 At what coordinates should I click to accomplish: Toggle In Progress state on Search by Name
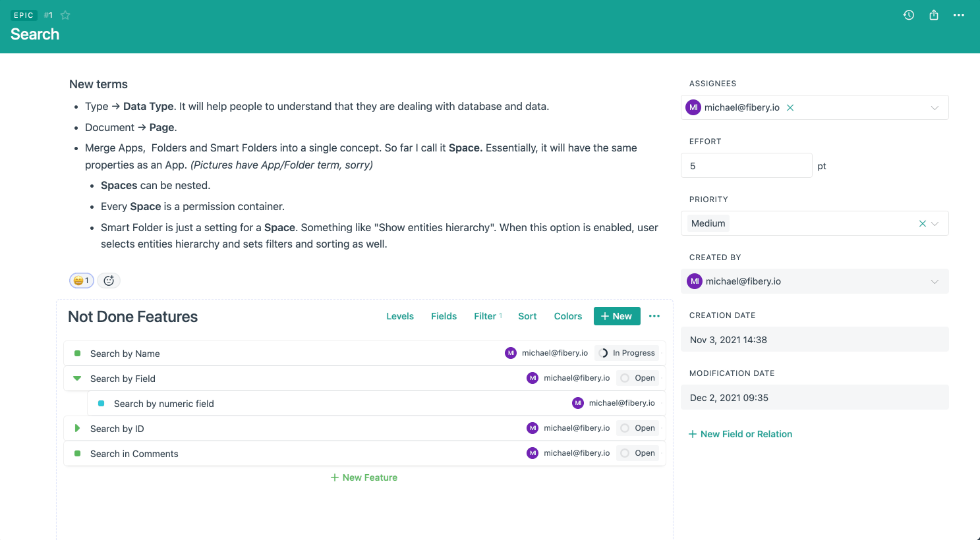627,353
